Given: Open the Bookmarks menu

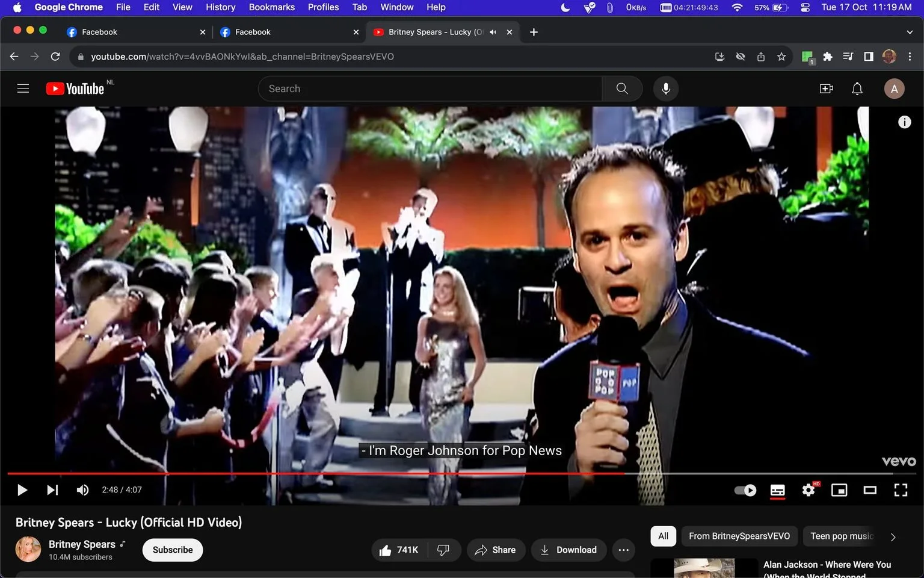Looking at the screenshot, I should coord(272,7).
